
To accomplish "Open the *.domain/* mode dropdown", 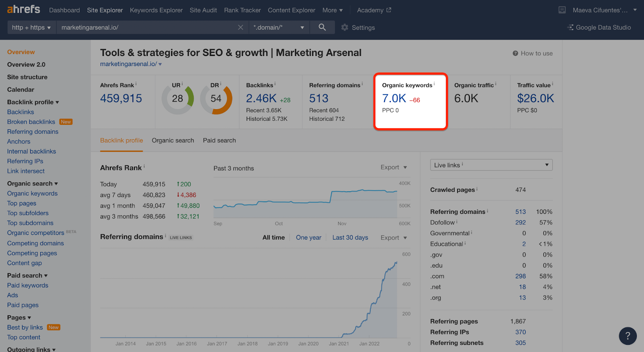I will coord(279,27).
